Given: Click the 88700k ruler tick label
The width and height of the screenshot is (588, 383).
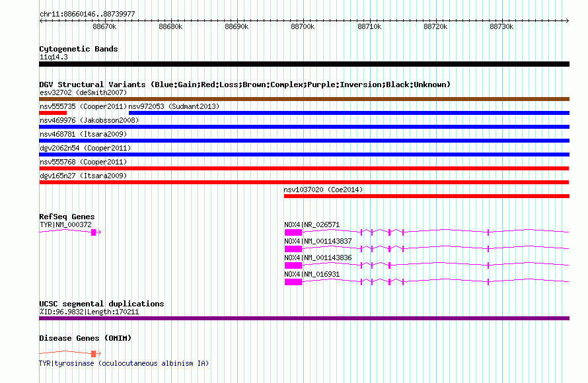Looking at the screenshot, I should coord(303,26).
